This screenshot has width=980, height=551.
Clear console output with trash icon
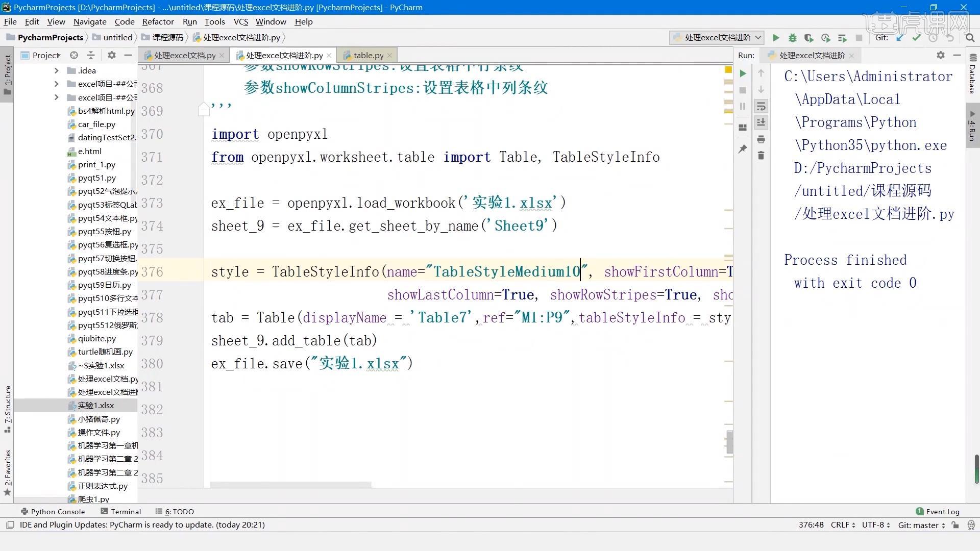pyautogui.click(x=761, y=156)
